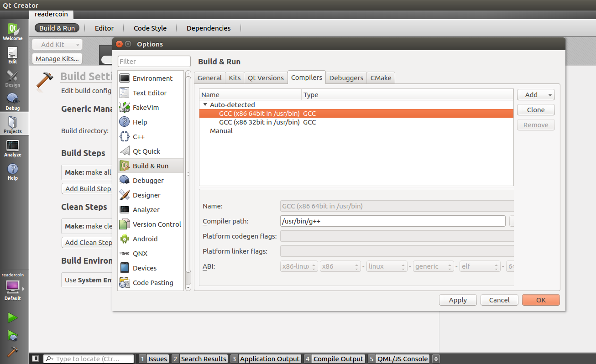The image size is (596, 364).
Task: Open the Add Kit dropdown
Action: pos(57,45)
